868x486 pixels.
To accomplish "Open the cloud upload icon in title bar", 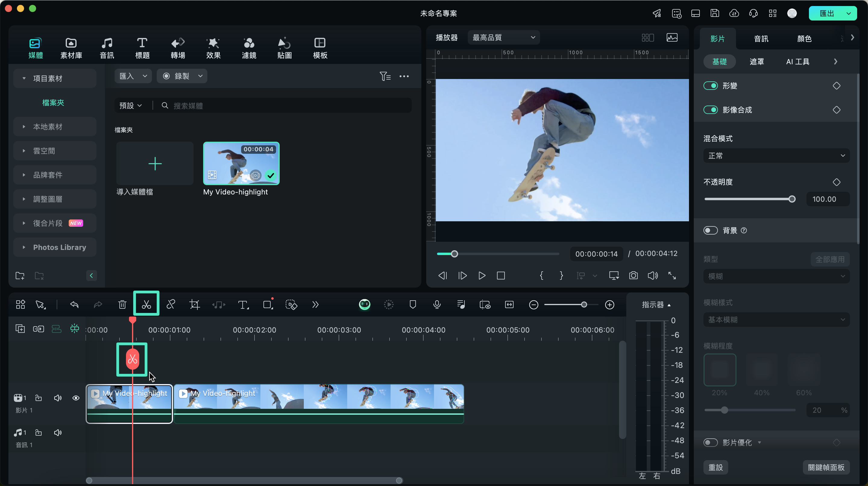I will [734, 13].
